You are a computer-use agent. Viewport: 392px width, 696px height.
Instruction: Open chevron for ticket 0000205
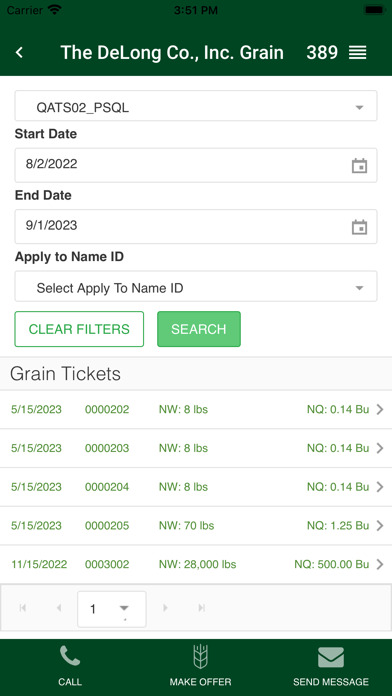(380, 526)
